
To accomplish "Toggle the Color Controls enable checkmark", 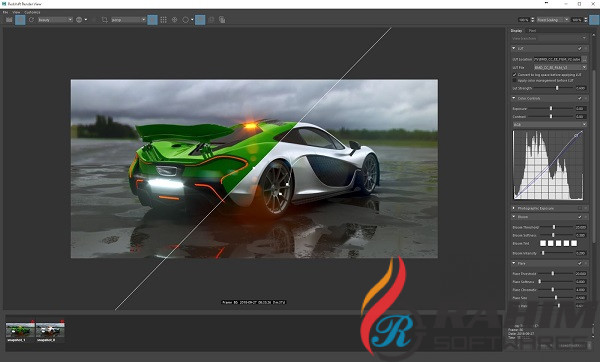I will 579,98.
